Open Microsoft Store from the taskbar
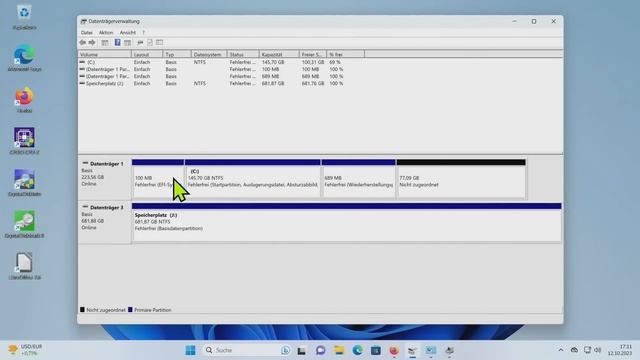Image resolution: width=640 pixels, height=360 pixels. click(376, 350)
